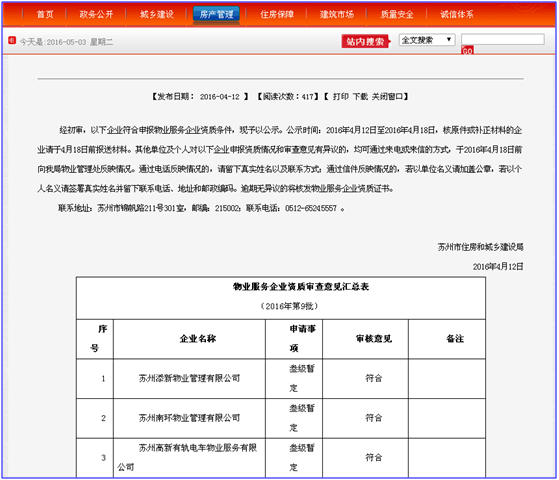The height and width of the screenshot is (480, 559).
Task: Open the 首页 navigation tab
Action: click(45, 14)
